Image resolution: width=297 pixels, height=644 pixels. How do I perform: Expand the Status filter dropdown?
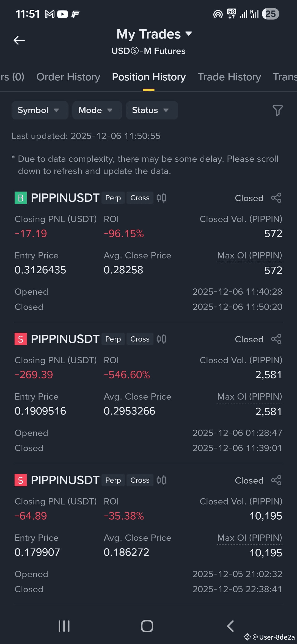152,110
